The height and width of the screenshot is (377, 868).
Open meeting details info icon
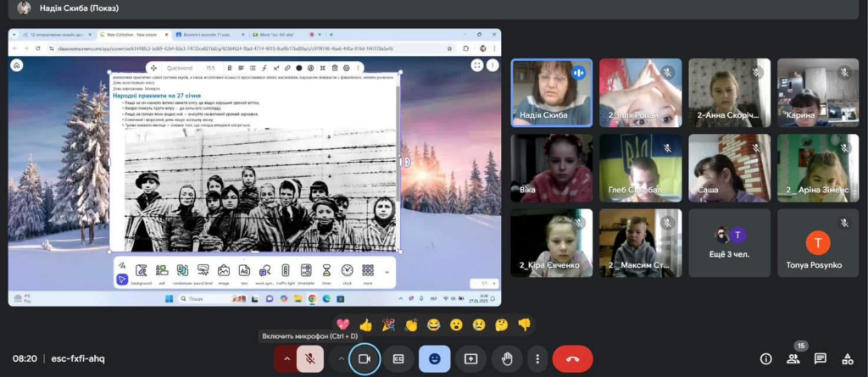766,358
